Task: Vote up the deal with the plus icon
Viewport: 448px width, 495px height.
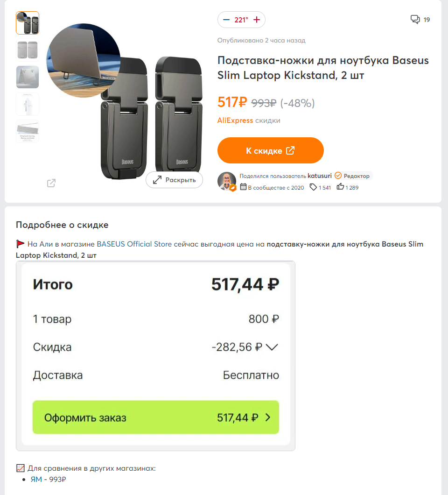Action: coord(257,20)
